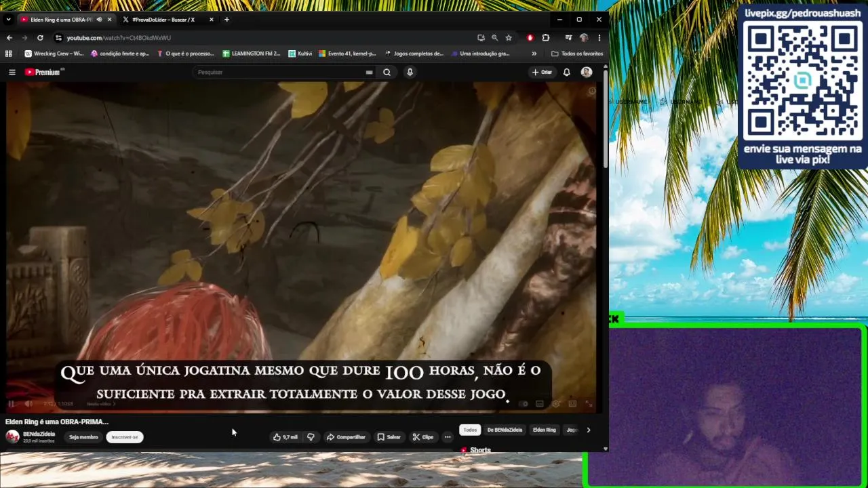Open Chrome profile avatar in toolbar

(x=584, y=38)
